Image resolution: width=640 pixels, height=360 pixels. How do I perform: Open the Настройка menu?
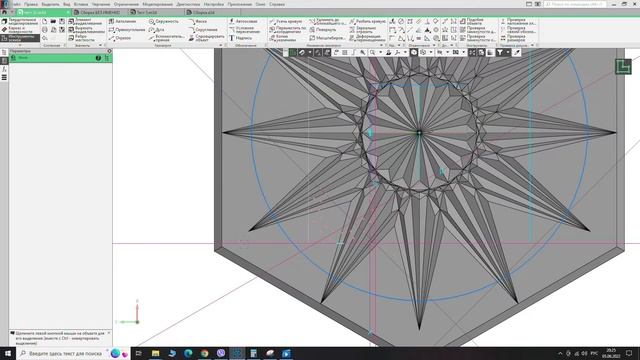tap(214, 4)
